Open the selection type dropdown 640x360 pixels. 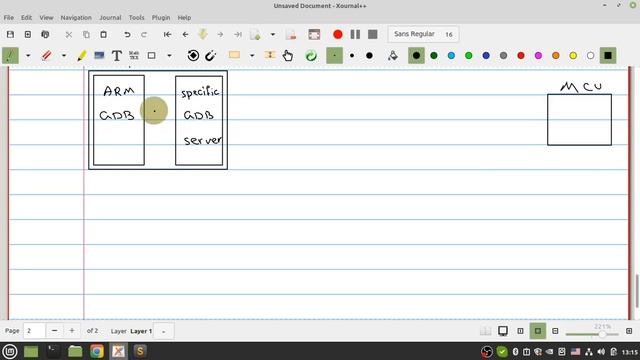252,56
